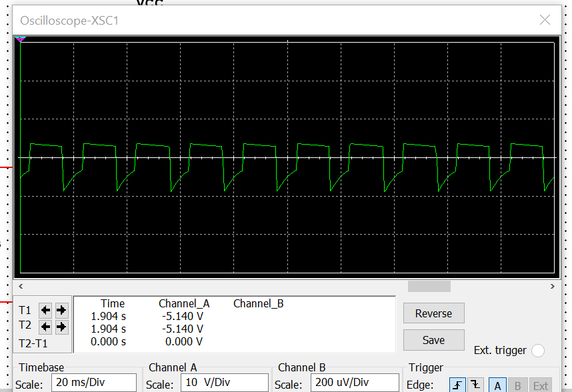This screenshot has width=572, height=392.
Task: Click the Channel_A column header
Action: [184, 304]
